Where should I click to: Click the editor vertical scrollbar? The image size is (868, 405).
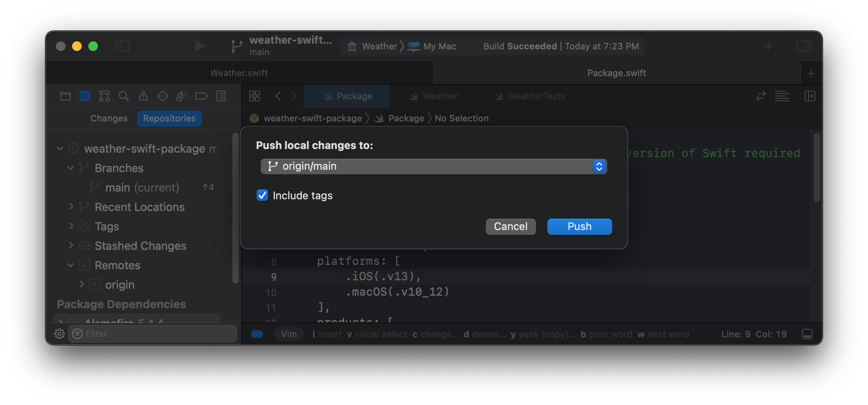coord(817,167)
